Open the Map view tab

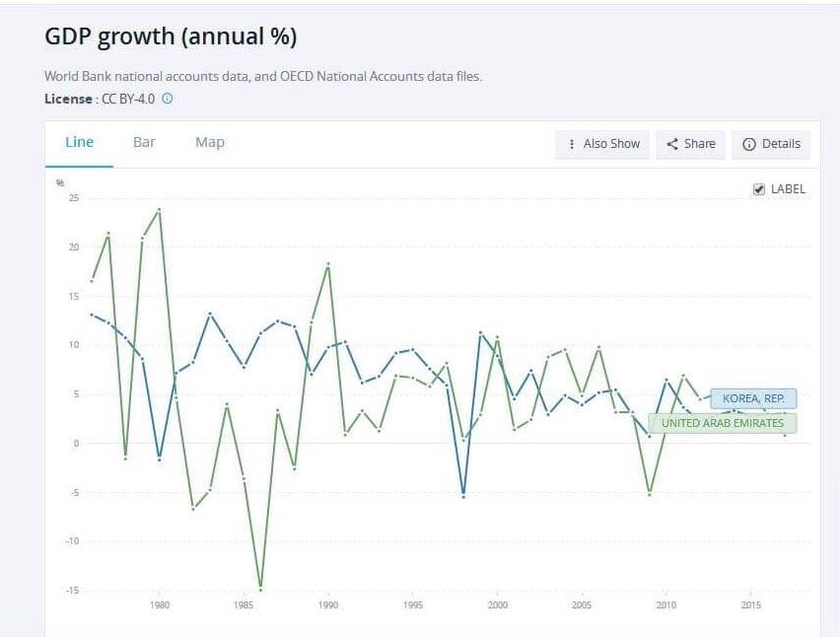coord(209,142)
